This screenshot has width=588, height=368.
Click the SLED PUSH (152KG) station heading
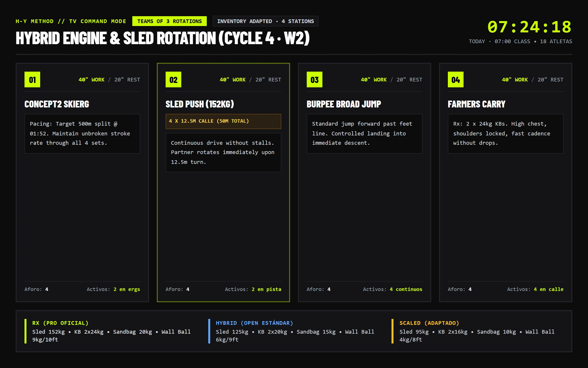pyautogui.click(x=200, y=104)
